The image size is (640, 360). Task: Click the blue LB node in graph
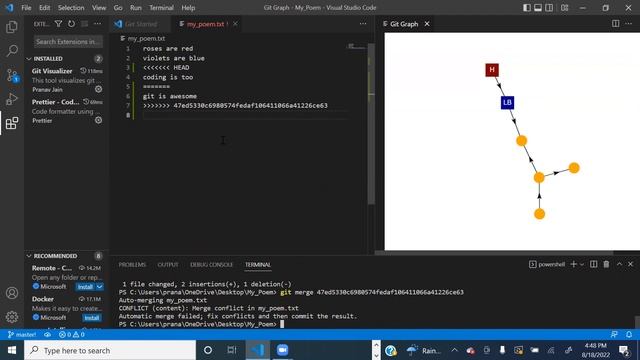pyautogui.click(x=507, y=102)
